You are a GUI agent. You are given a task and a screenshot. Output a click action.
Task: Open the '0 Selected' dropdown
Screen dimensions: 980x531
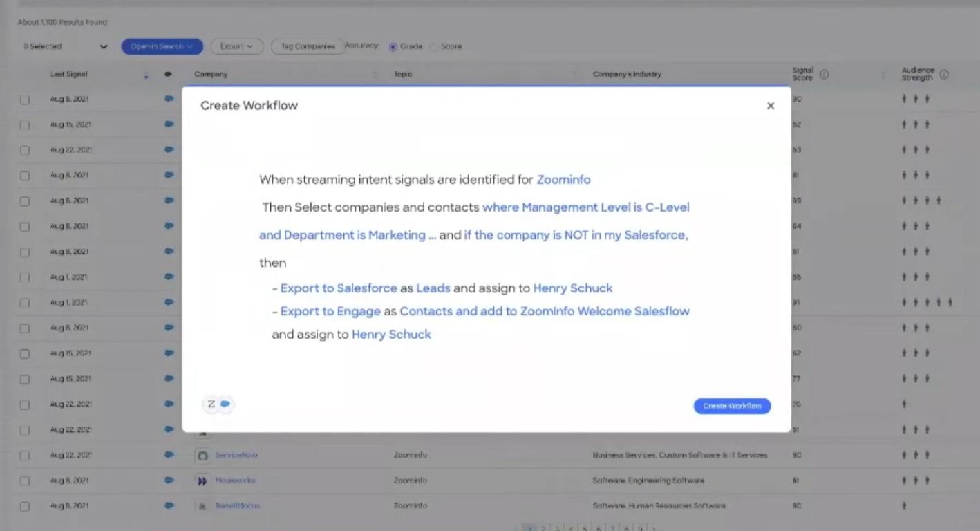coord(66,46)
